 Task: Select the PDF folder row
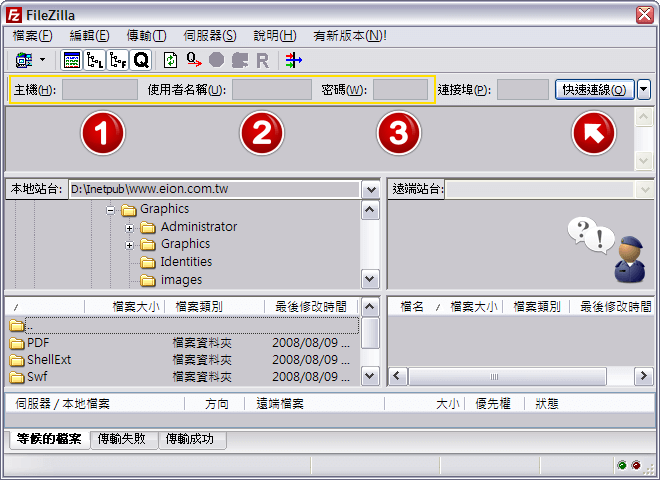coord(184,343)
